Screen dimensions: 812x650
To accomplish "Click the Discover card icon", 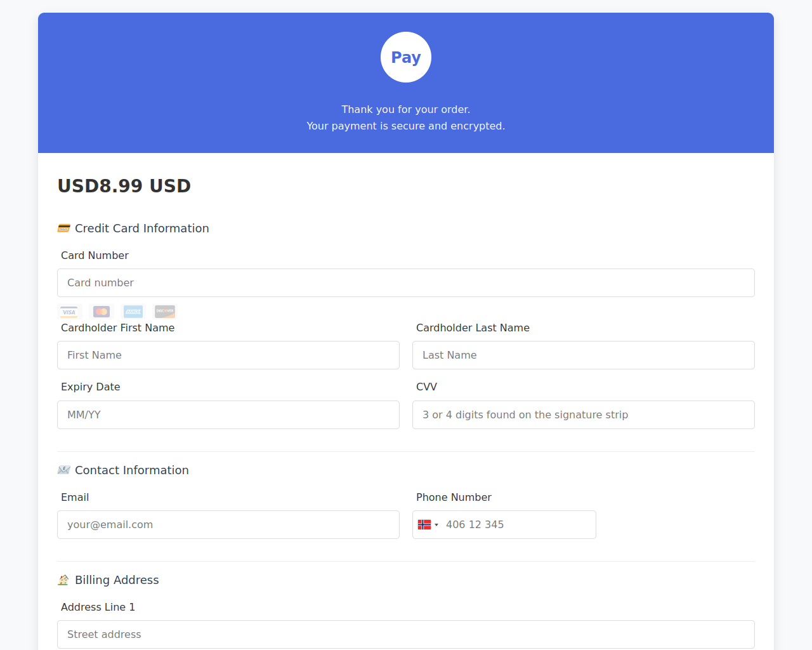I will click(x=165, y=312).
